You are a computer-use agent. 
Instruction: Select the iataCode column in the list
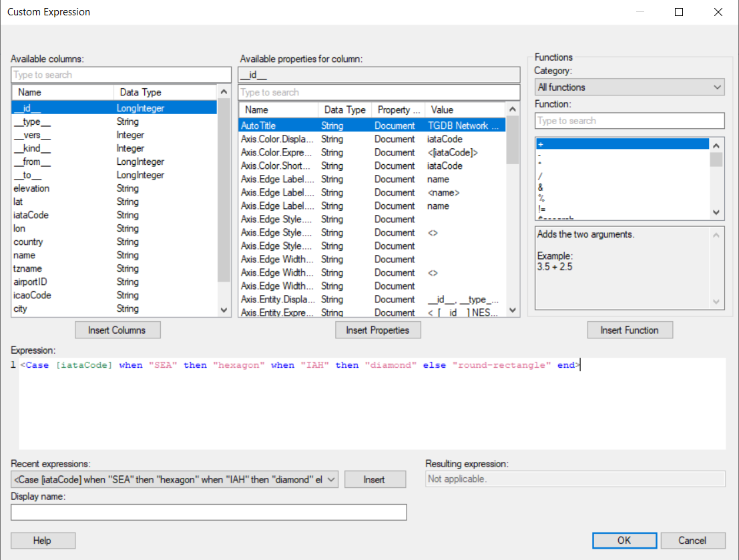pyautogui.click(x=31, y=215)
